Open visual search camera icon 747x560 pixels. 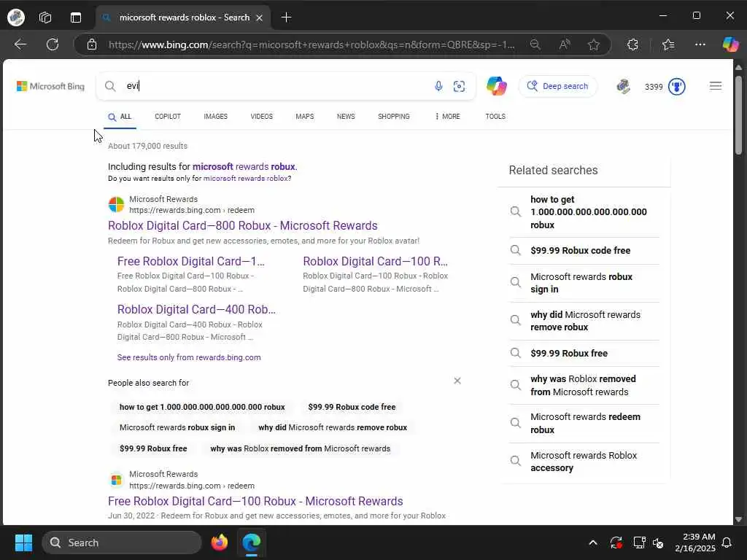pyautogui.click(x=460, y=86)
